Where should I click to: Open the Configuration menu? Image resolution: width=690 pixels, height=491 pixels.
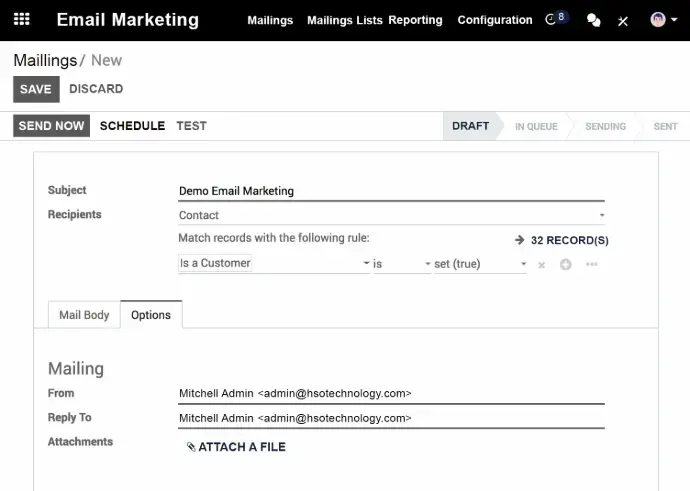point(495,20)
